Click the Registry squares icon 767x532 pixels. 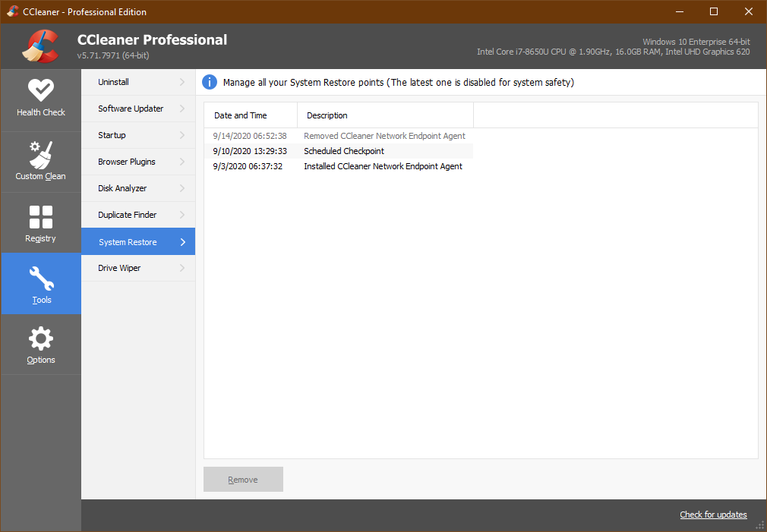coord(41,218)
